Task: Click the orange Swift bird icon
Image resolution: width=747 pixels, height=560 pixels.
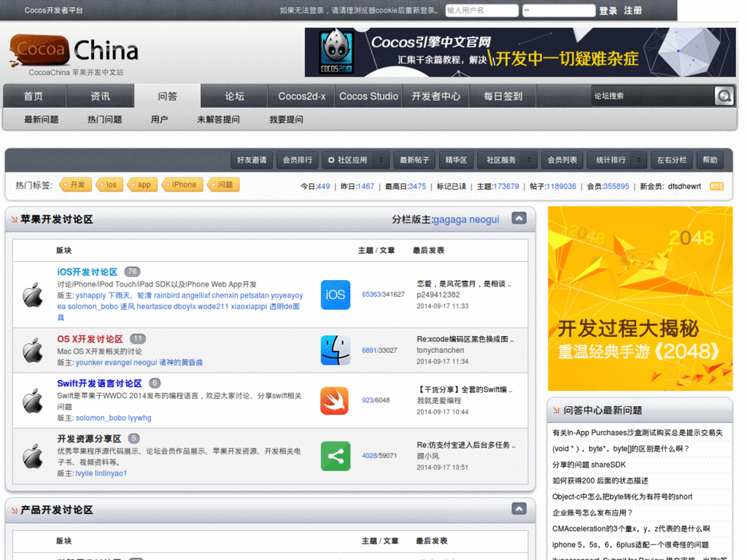Action: coord(334,400)
